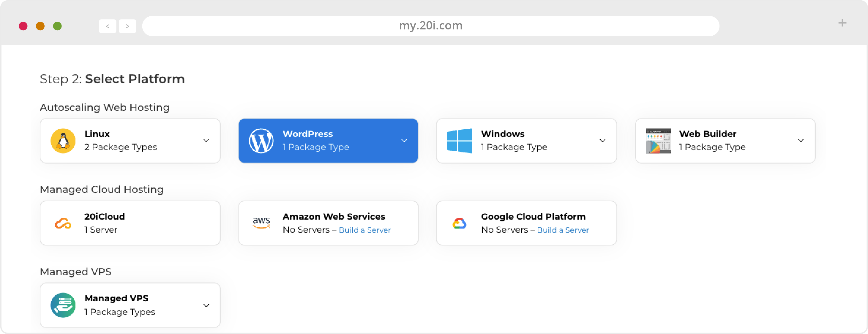Select the WordPress platform icon
Viewport: 868px width, 334px height.
click(260, 140)
